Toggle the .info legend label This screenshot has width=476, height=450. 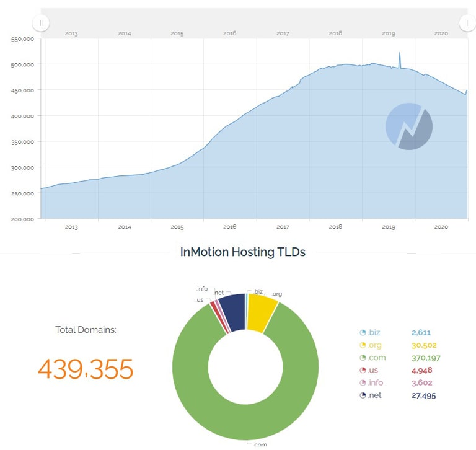tap(375, 382)
